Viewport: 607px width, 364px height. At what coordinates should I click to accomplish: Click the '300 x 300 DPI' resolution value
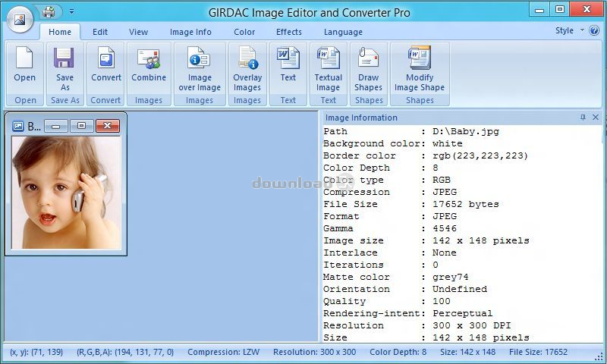point(471,326)
